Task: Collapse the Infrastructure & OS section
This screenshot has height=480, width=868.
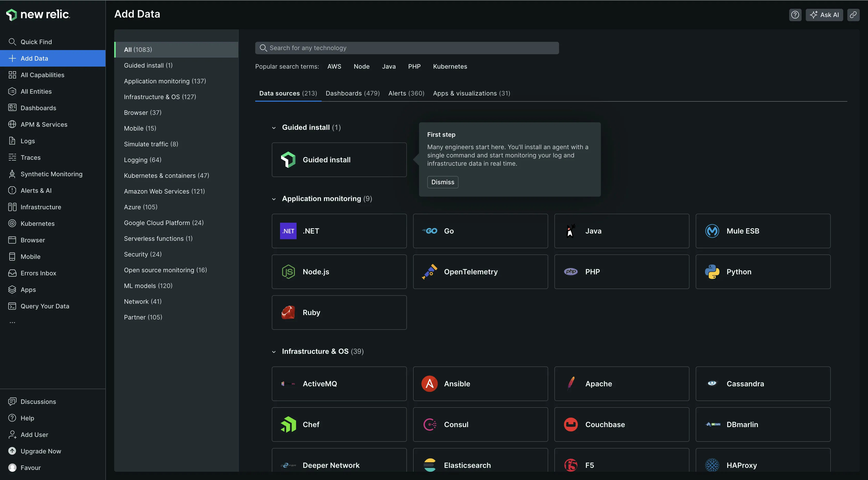Action: (274, 351)
